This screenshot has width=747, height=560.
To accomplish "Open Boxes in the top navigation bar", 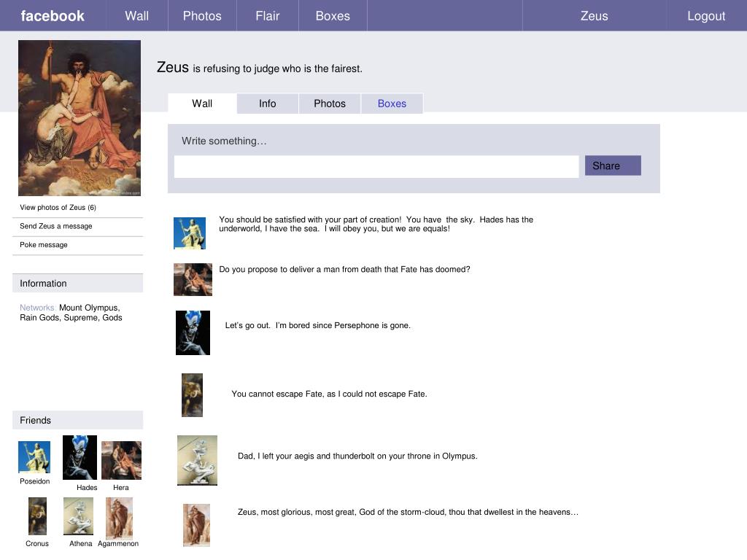I will 333,16.
